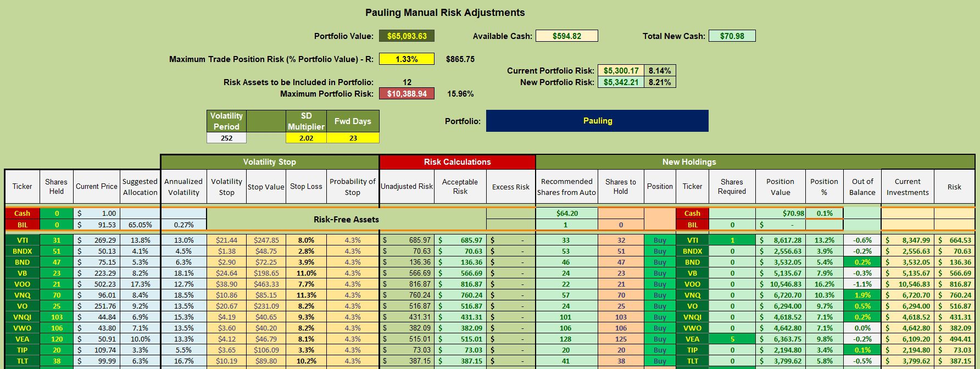Click the 8.21% new risk percentage cell

tap(660, 82)
